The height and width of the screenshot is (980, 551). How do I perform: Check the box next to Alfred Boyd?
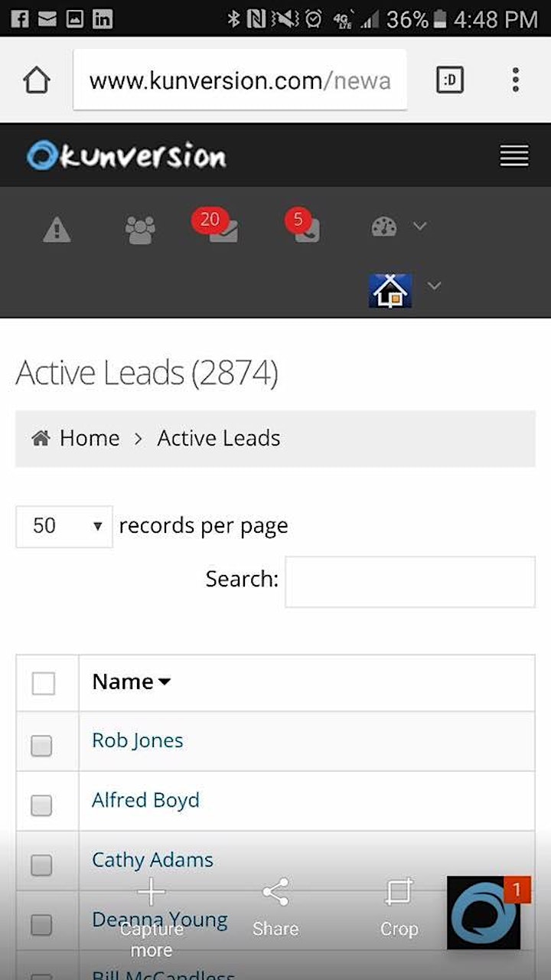coord(41,805)
